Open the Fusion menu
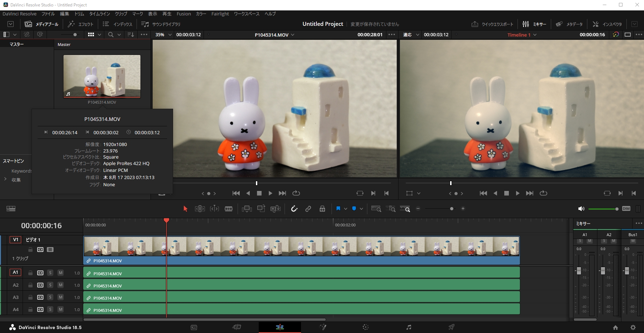 (183, 14)
